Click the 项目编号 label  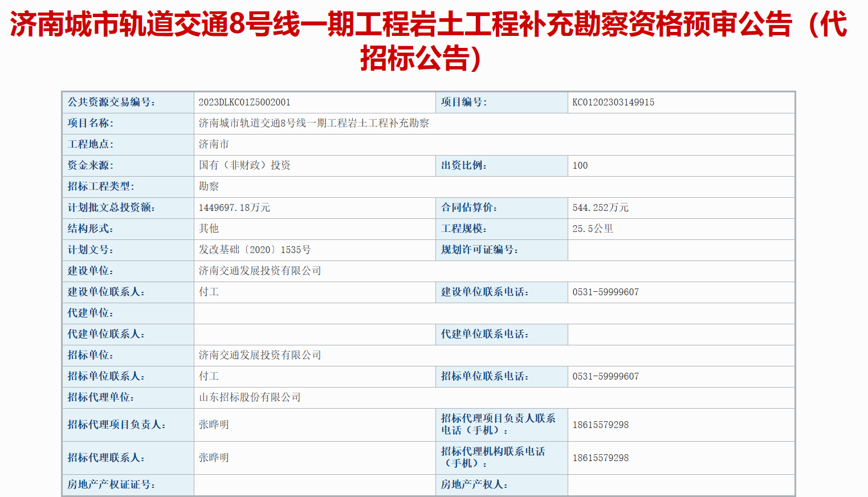tap(464, 102)
